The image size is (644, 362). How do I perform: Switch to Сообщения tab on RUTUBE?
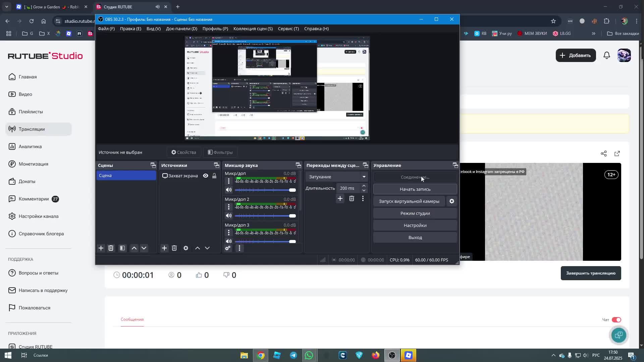132,319
